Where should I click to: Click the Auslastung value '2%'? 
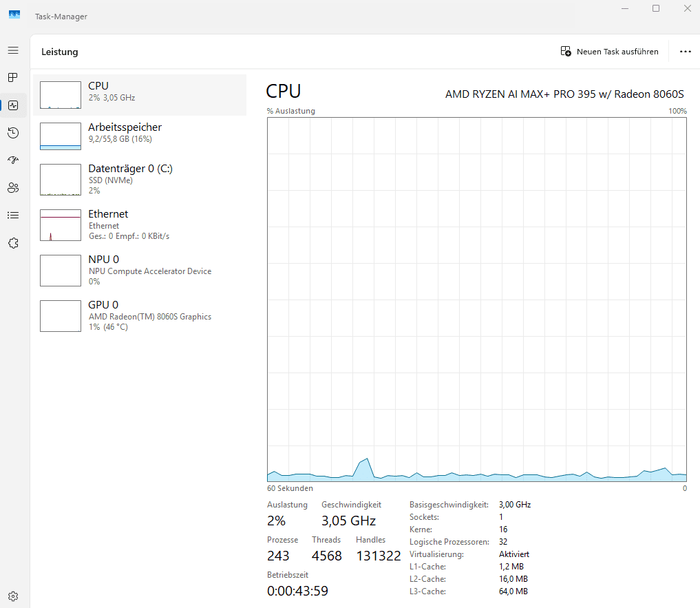click(276, 521)
